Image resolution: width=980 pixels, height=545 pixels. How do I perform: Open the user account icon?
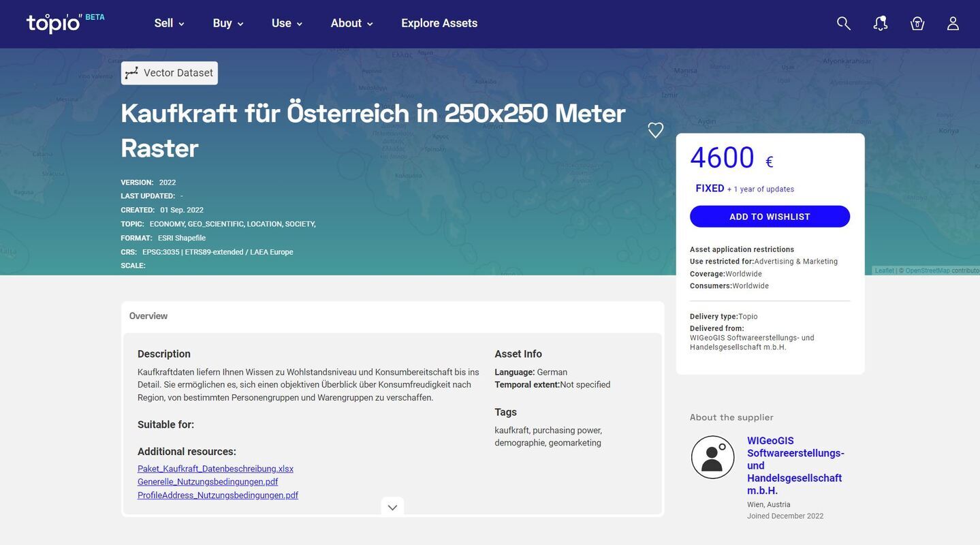point(953,23)
